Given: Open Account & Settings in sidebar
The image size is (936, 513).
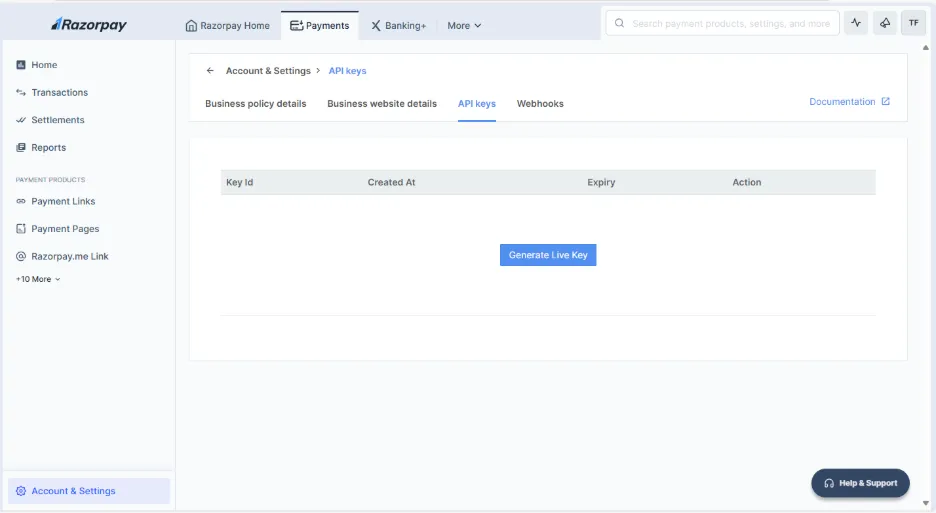Looking at the screenshot, I should (89, 491).
